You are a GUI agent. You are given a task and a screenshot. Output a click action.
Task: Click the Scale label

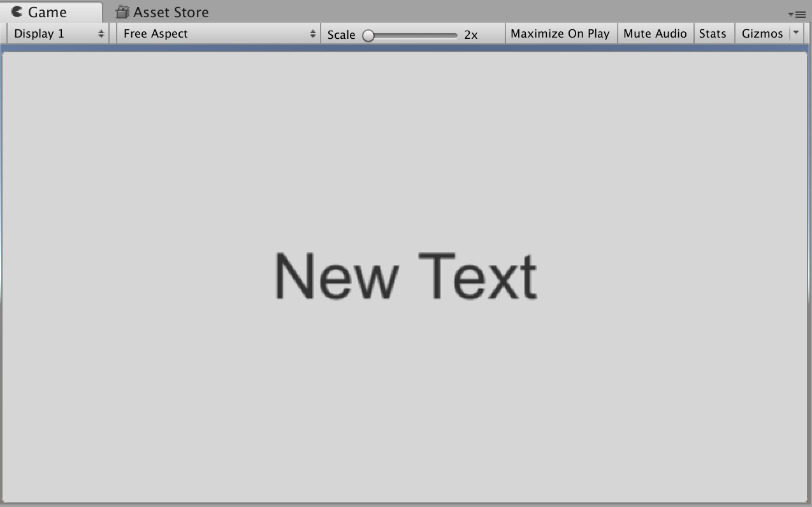click(x=340, y=34)
